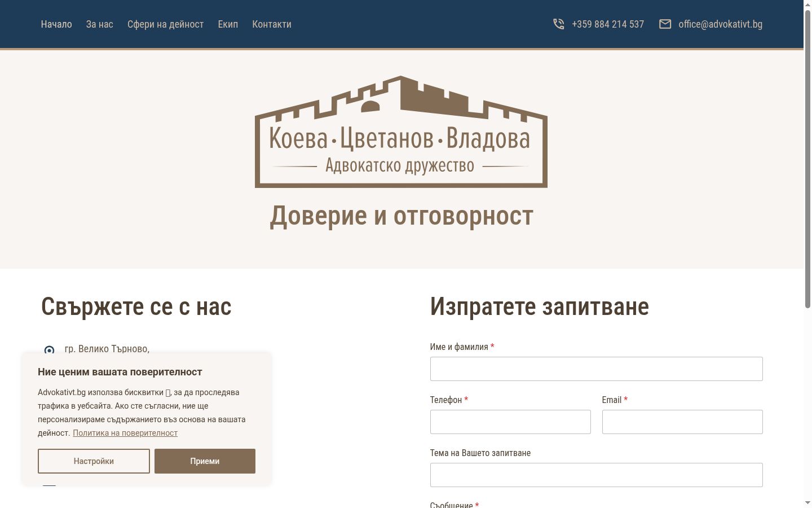
Task: Click the location pin icon beside Велико Търново
Action: pyautogui.click(x=50, y=351)
